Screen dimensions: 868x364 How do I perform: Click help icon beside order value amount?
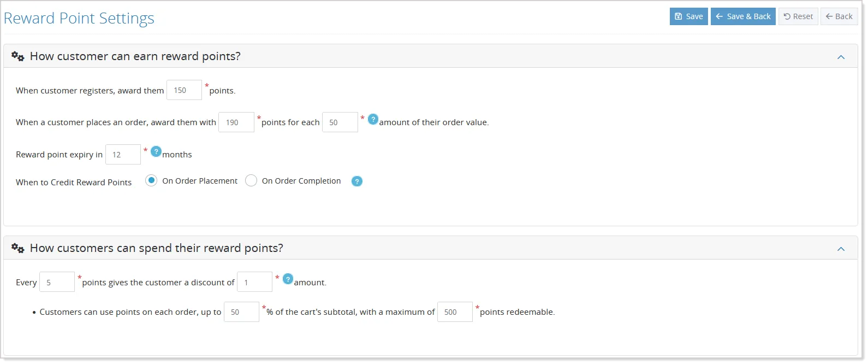tap(373, 119)
